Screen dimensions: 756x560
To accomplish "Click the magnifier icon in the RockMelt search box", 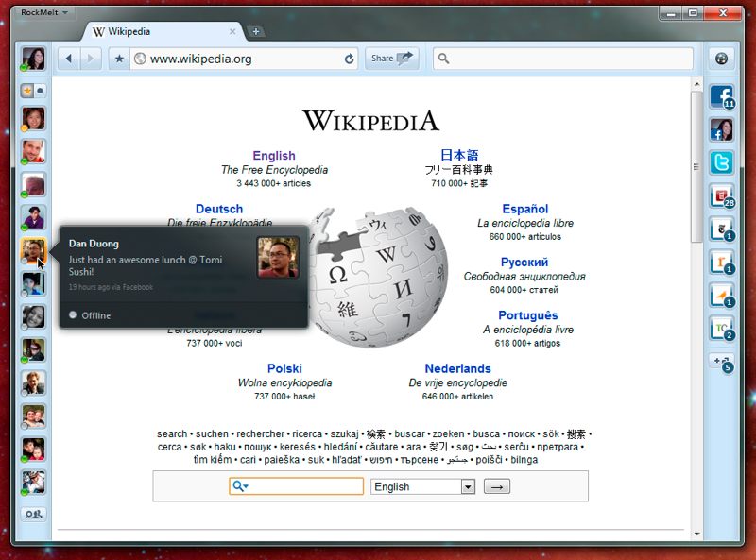I will [443, 59].
